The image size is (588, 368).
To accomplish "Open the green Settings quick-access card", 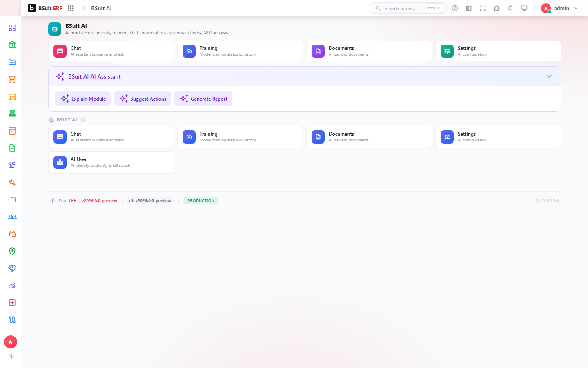I will tap(498, 51).
